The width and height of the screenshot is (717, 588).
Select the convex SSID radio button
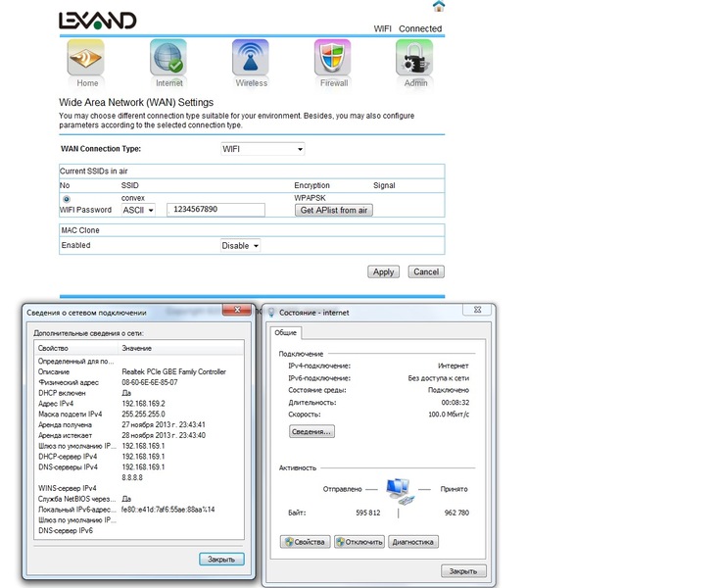[67, 198]
